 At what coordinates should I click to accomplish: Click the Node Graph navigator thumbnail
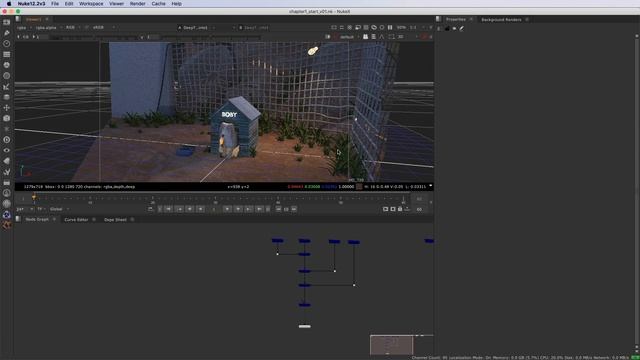pyautogui.click(x=392, y=345)
